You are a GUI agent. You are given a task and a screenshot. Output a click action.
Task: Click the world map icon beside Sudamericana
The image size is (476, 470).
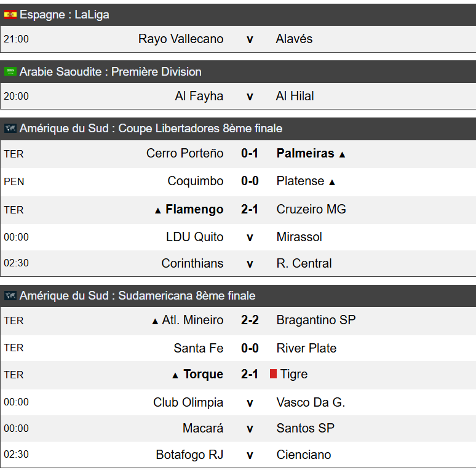point(10,296)
